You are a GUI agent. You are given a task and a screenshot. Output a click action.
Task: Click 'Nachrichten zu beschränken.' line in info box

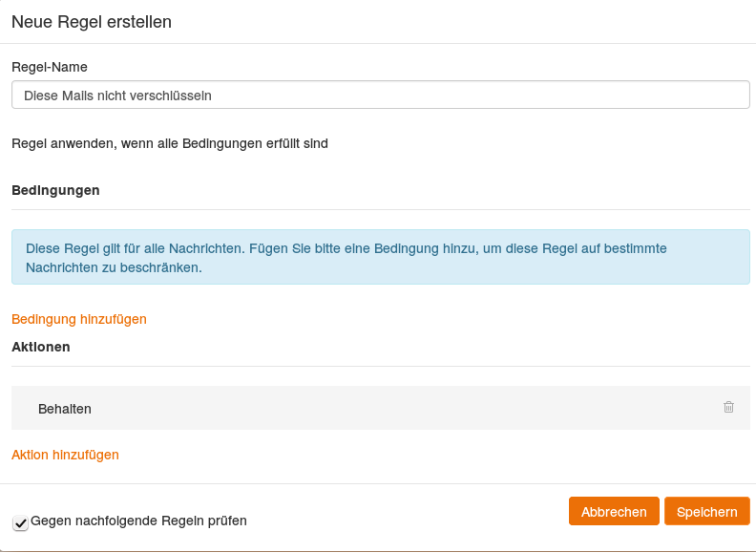(114, 268)
